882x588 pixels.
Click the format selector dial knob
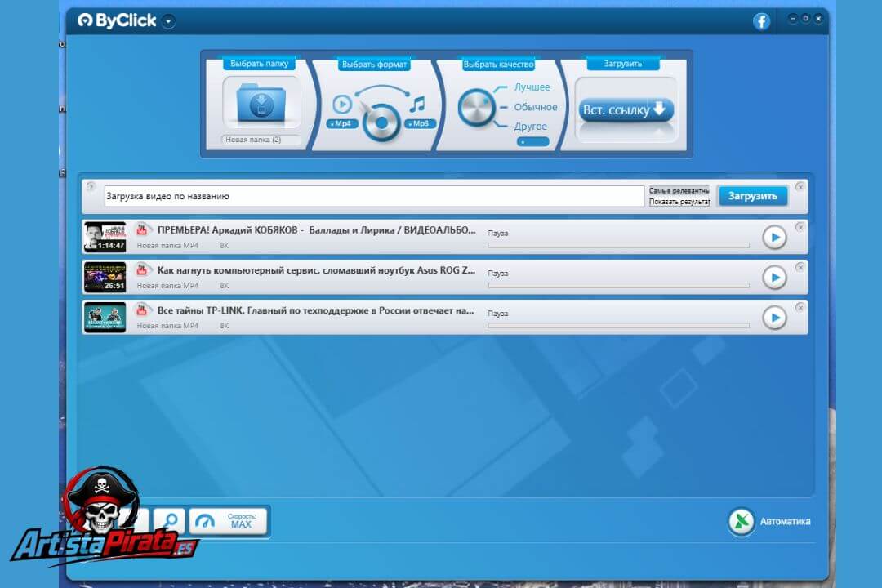[381, 122]
